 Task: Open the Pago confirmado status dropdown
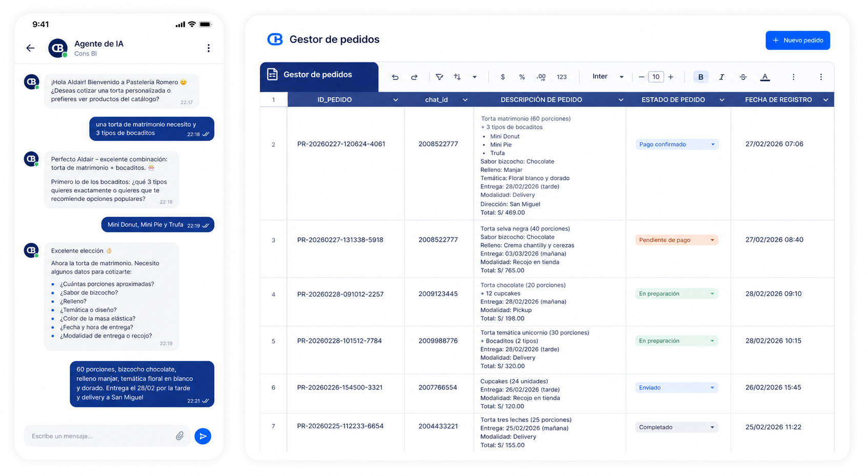677,144
